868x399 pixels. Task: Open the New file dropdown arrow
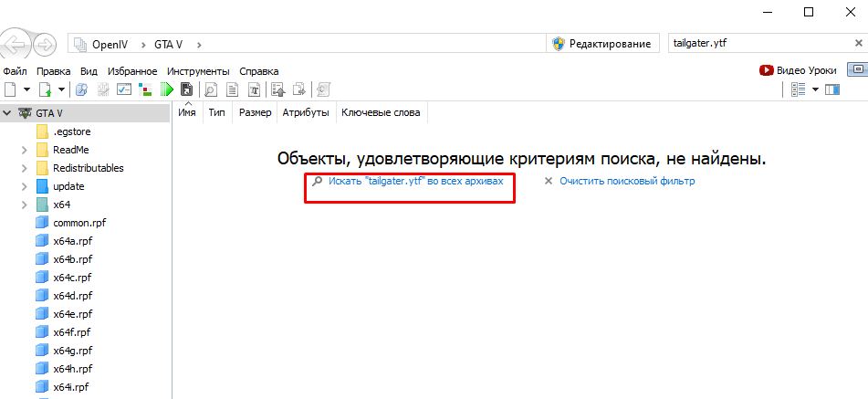(x=26, y=89)
